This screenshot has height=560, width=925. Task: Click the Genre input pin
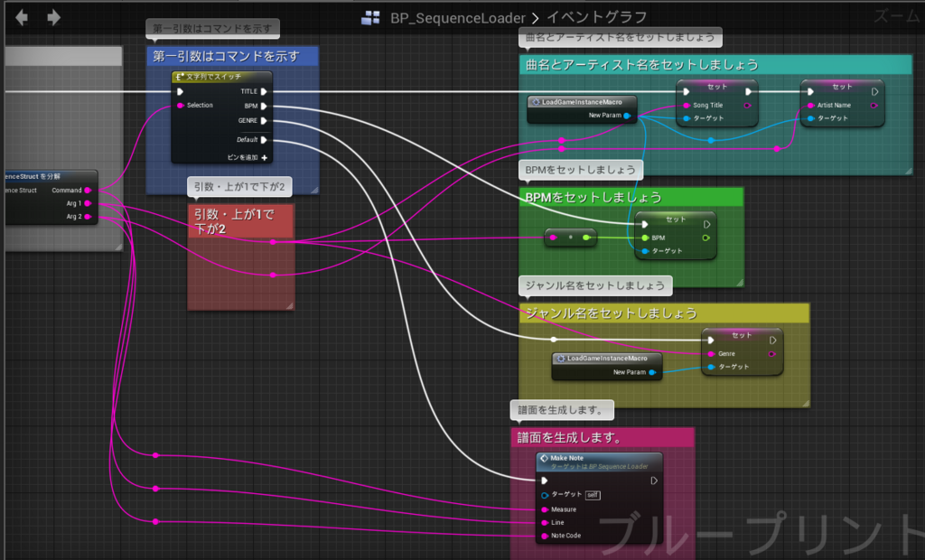pos(711,354)
